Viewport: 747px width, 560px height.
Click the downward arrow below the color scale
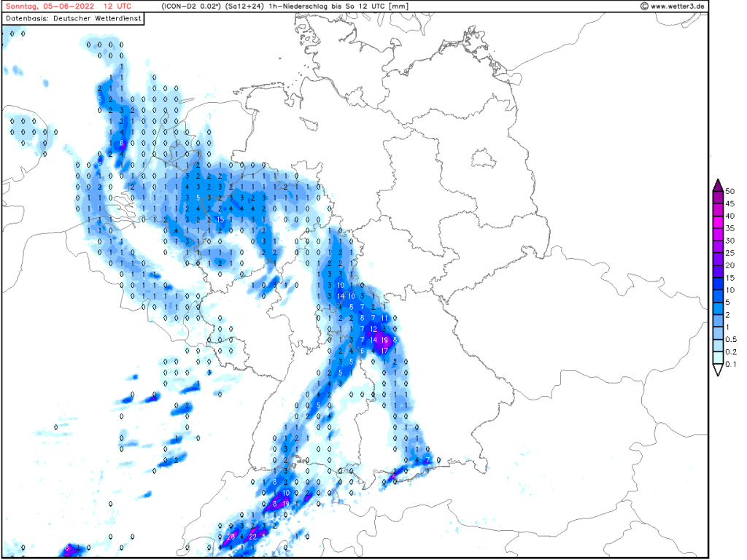tap(718, 370)
